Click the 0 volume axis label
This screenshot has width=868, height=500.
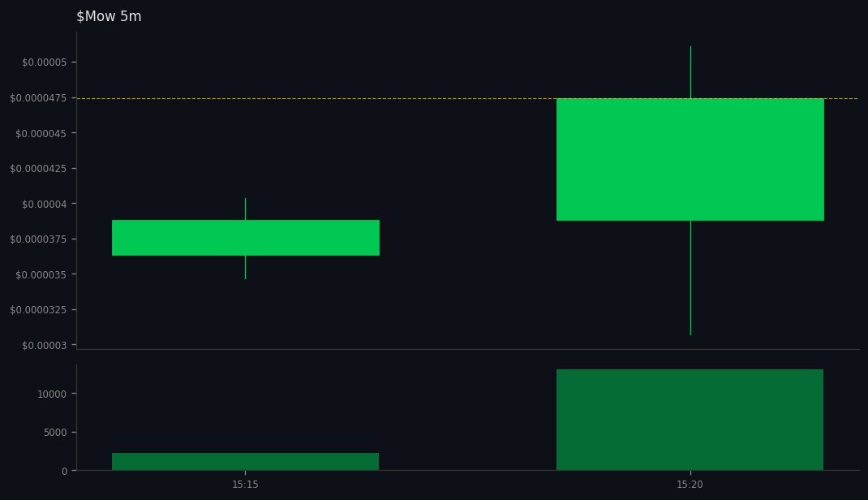click(63, 469)
